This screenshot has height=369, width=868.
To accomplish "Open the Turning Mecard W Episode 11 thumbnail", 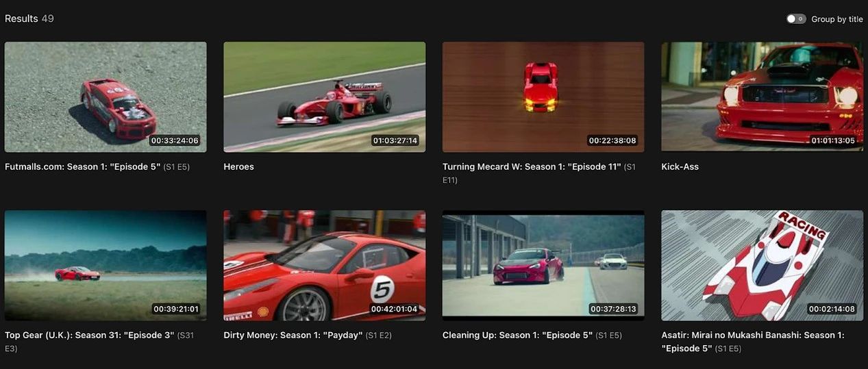I will [x=543, y=97].
